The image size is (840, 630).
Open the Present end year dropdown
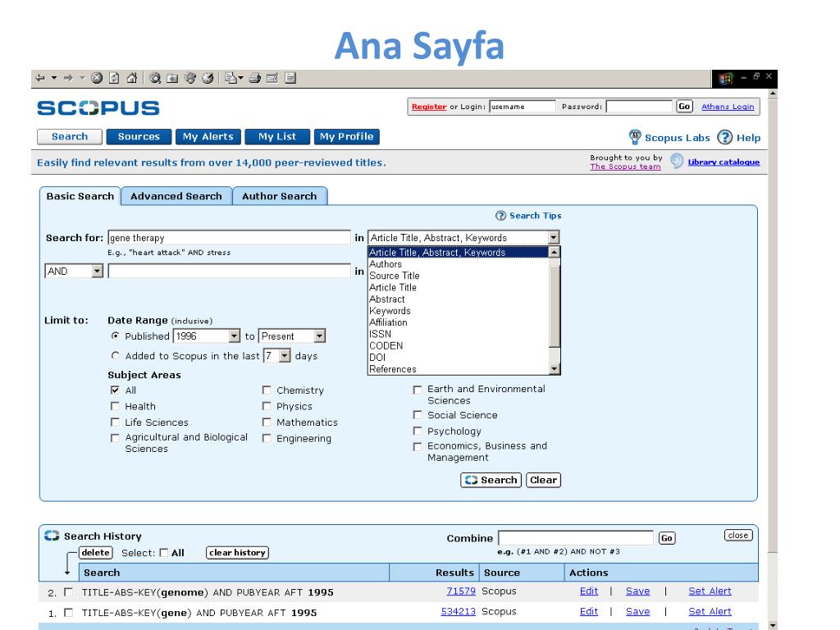[x=319, y=336]
